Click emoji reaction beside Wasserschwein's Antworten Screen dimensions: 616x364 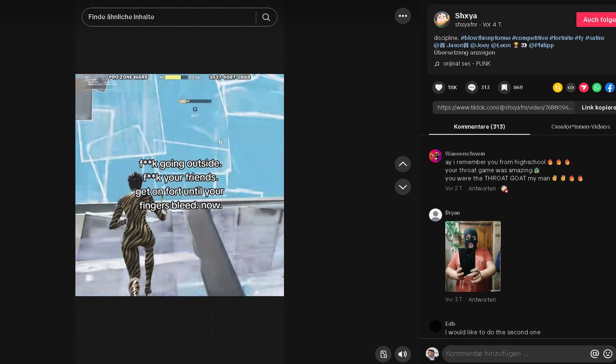point(505,189)
